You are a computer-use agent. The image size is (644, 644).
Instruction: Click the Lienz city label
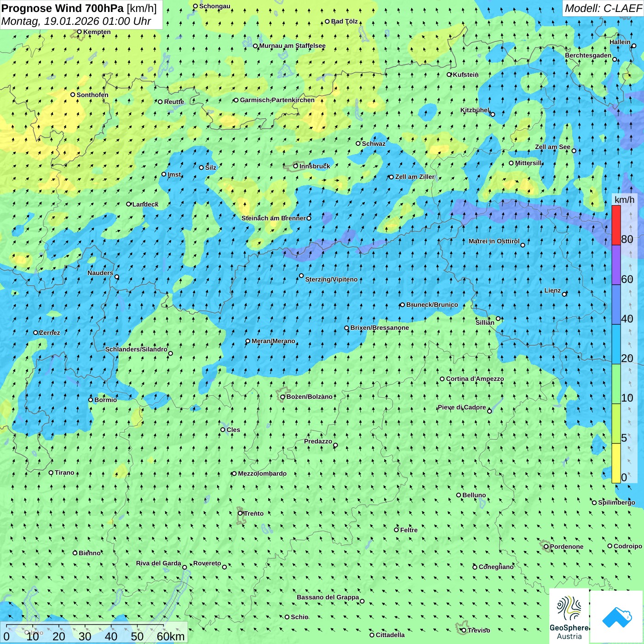click(x=552, y=290)
